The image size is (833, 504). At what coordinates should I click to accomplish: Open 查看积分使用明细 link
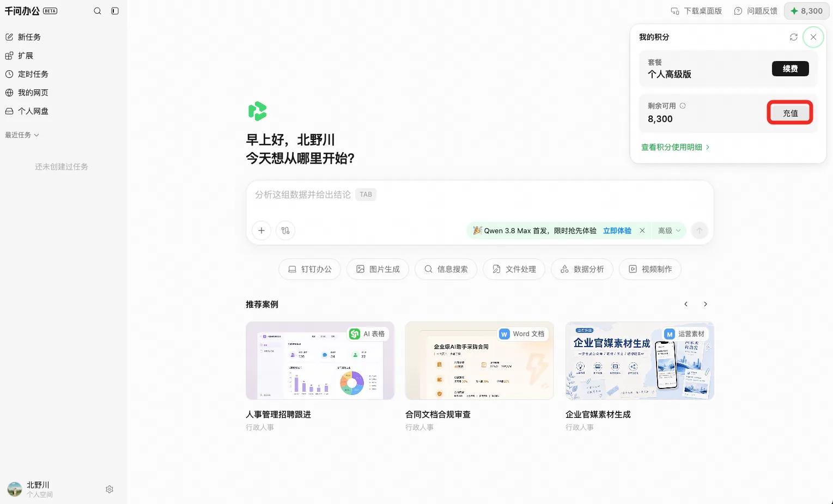(676, 147)
